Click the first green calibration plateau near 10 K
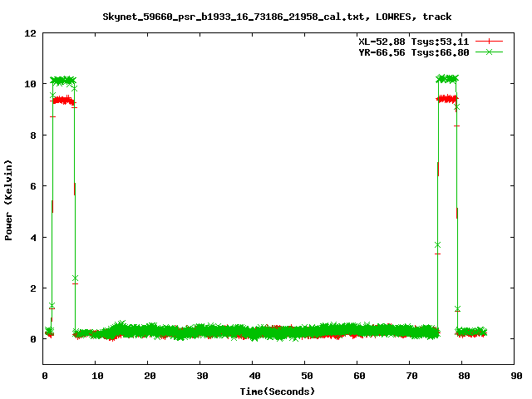 [x=63, y=81]
